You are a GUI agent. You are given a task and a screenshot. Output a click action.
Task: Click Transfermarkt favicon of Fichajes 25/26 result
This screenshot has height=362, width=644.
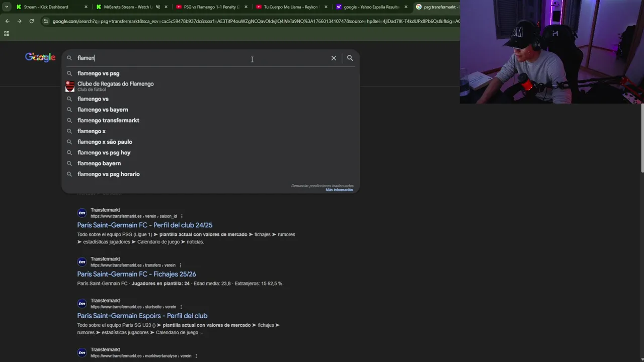point(82,262)
